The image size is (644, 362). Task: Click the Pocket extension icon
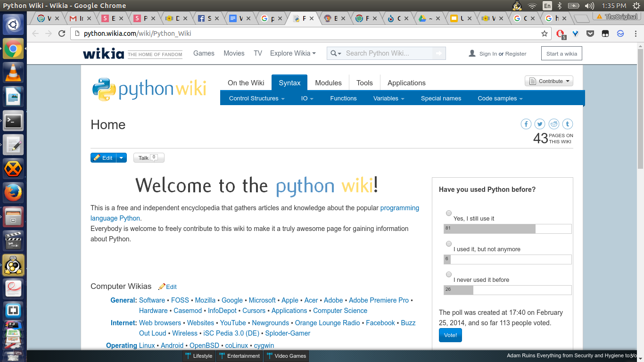(590, 33)
